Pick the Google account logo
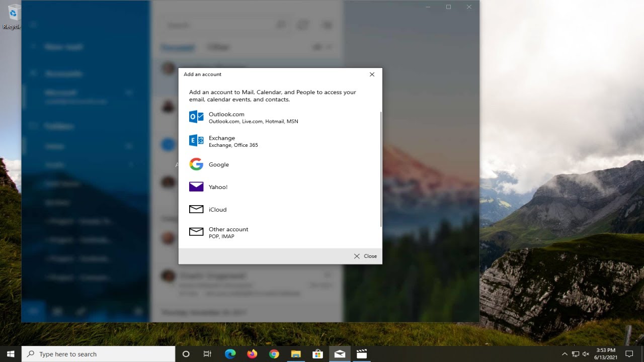 click(x=196, y=164)
